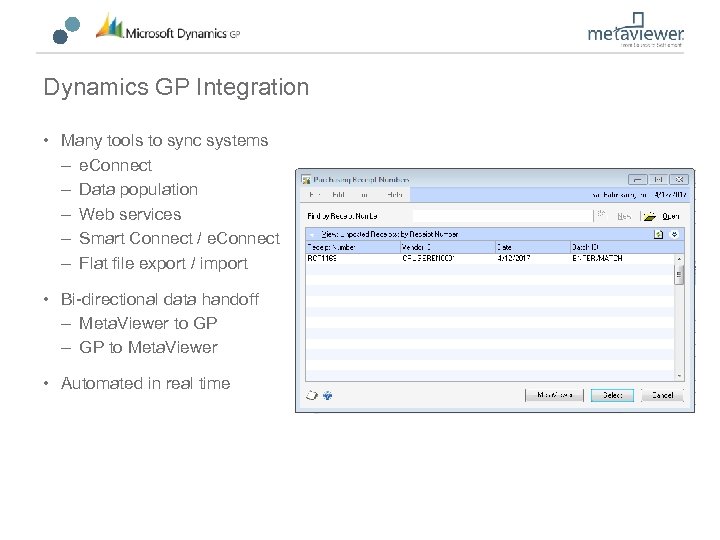Open the View dropdown arrow for Unposted Receipts
The image size is (720, 540).
click(x=313, y=235)
